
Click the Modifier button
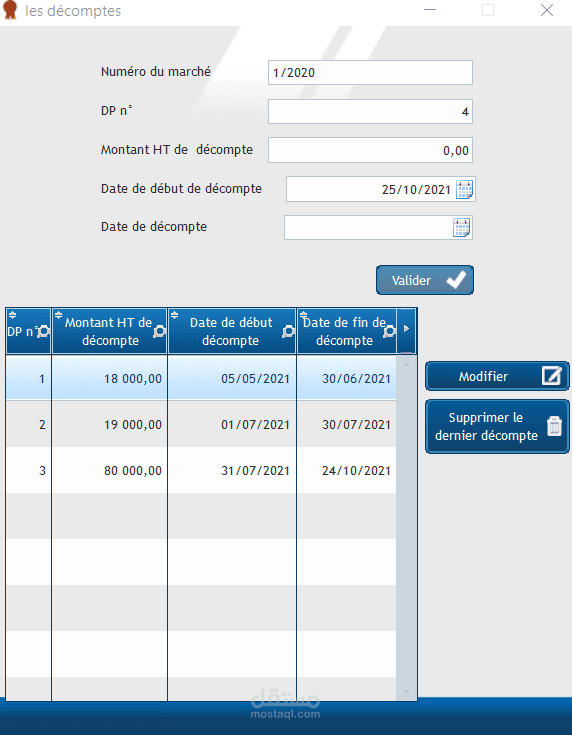point(497,376)
